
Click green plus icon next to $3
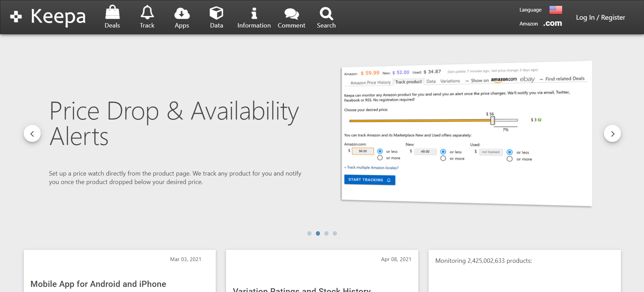coord(539,120)
